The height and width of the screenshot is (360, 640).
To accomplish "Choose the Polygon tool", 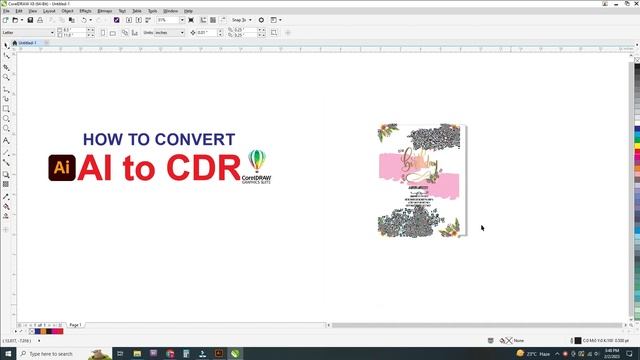I will pos(6,129).
